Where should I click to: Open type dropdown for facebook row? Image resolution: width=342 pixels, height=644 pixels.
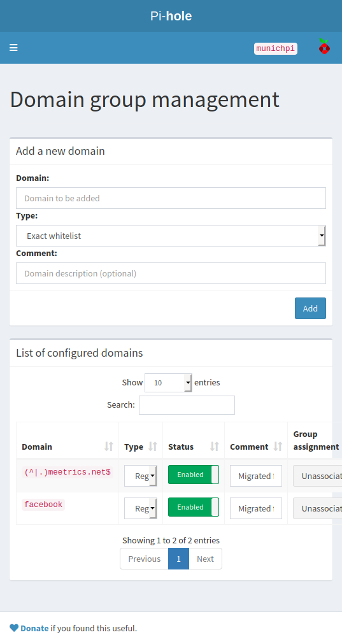pos(141,508)
